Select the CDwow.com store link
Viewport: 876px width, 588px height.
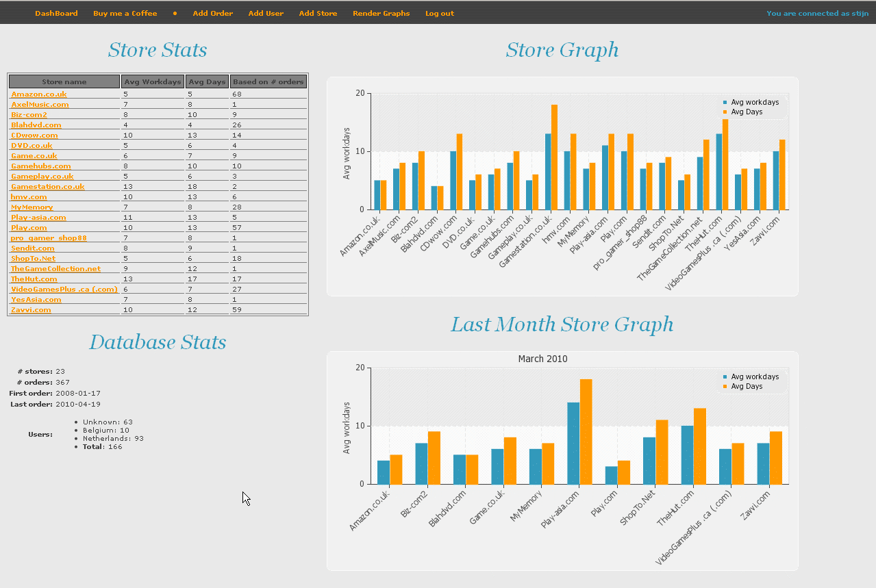coord(34,135)
